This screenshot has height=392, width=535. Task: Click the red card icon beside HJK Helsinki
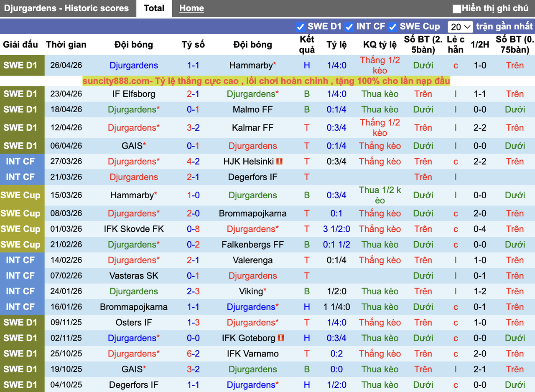coord(280,161)
